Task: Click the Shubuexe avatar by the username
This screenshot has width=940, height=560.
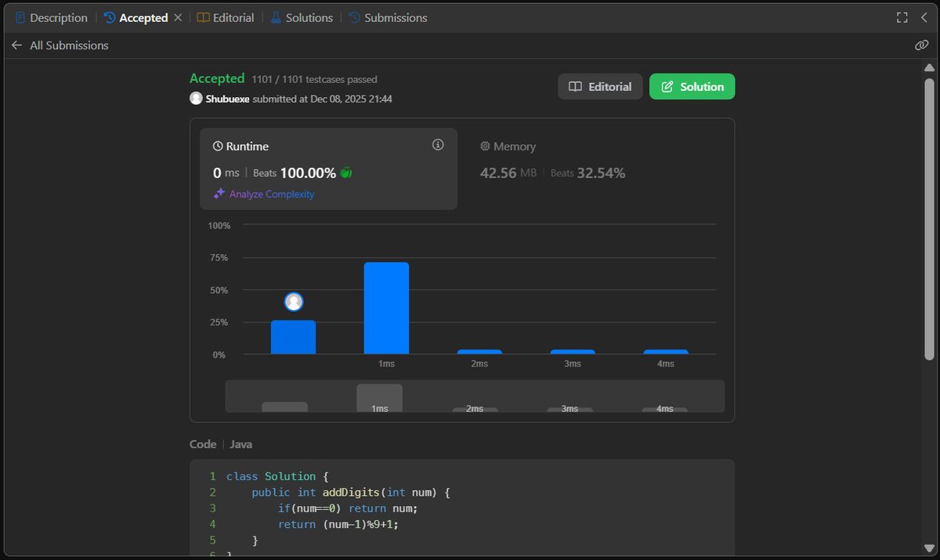Action: click(196, 99)
